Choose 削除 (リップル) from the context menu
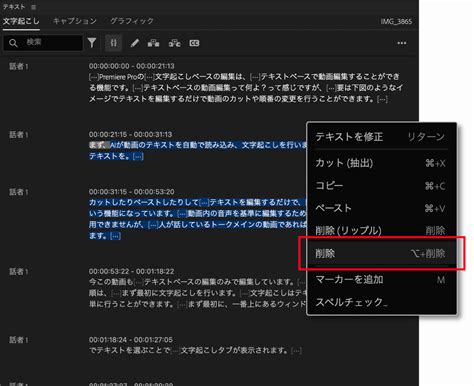 (381, 230)
